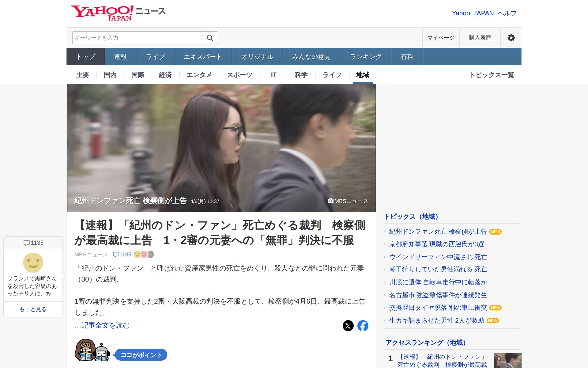Open the 速報 tab
Screen dimensions: 588x368
[x=120, y=57]
